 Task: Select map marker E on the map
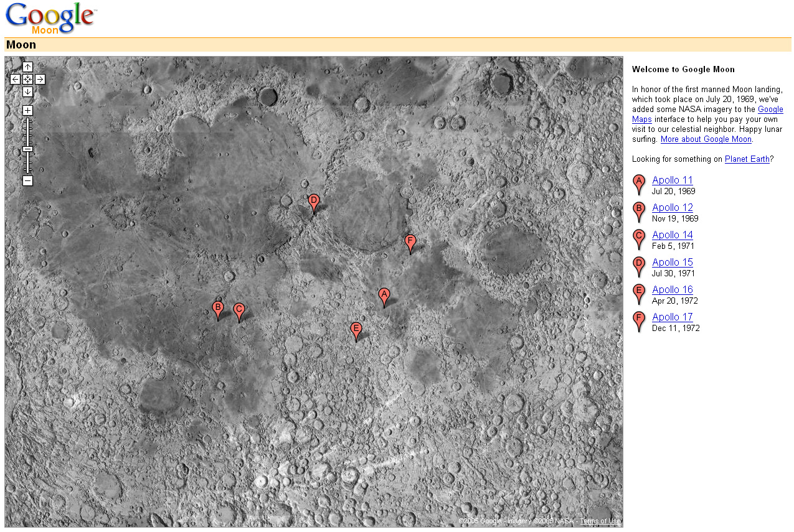click(356, 330)
